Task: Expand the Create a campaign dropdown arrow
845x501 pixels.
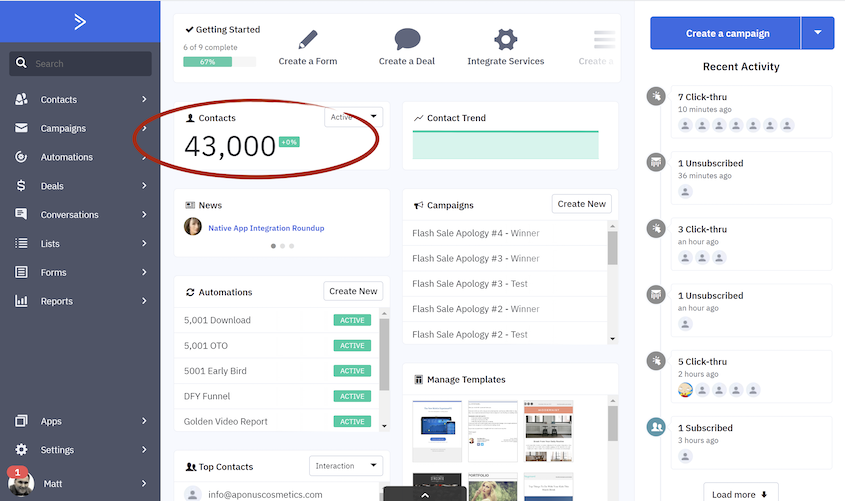Action: pyautogui.click(x=818, y=33)
